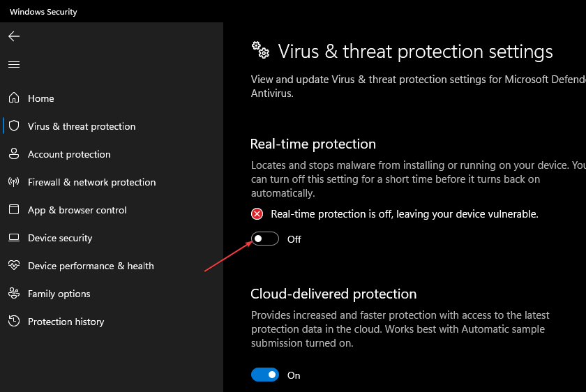Screen dimensions: 586x392
Task: Click the Family options people icon
Action: (14, 294)
